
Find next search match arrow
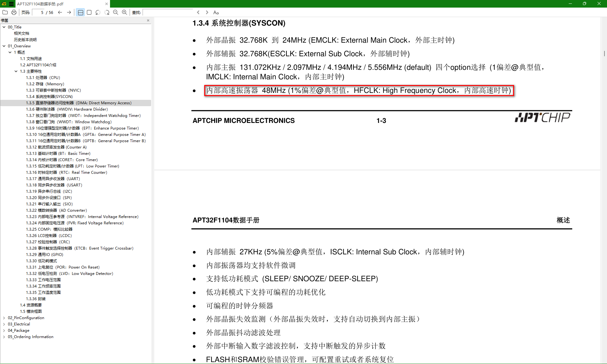(207, 12)
